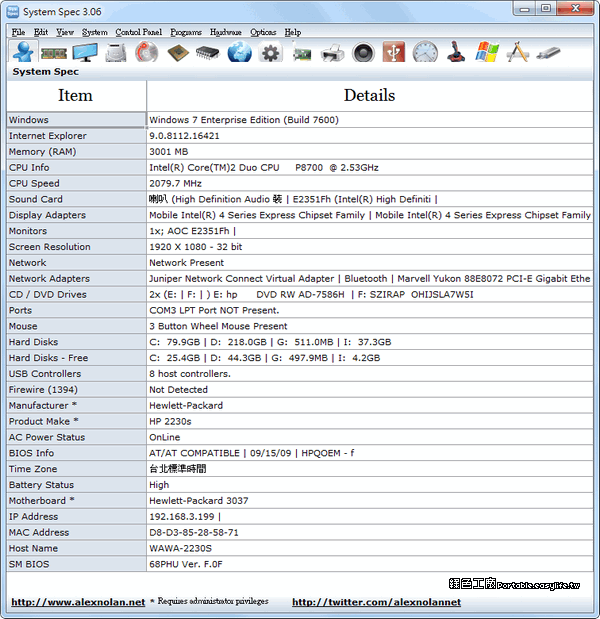
Task: Click the red USB toolbar icon
Action: (394, 52)
